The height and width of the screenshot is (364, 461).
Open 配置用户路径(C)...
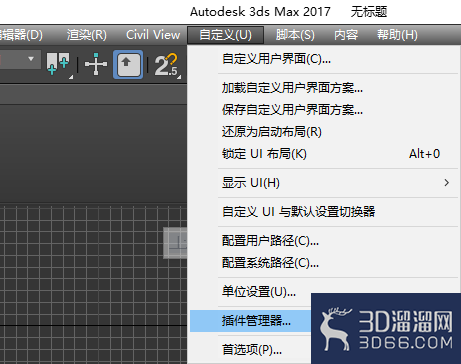(323, 241)
